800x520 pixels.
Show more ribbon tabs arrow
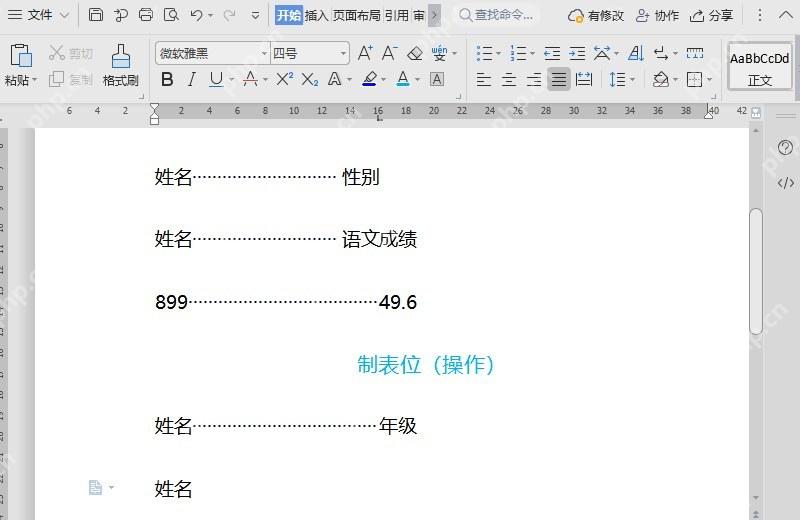point(435,15)
